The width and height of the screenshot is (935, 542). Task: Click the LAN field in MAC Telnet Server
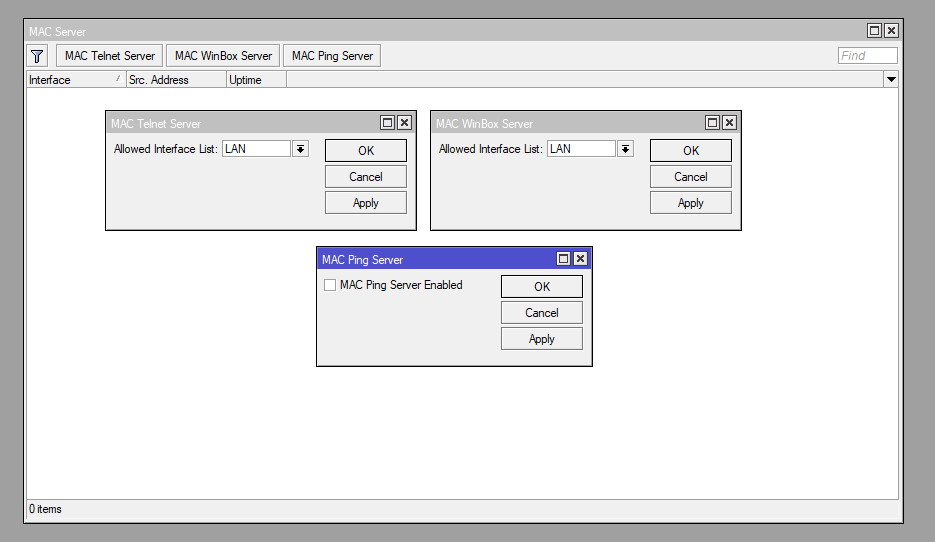tap(256, 148)
